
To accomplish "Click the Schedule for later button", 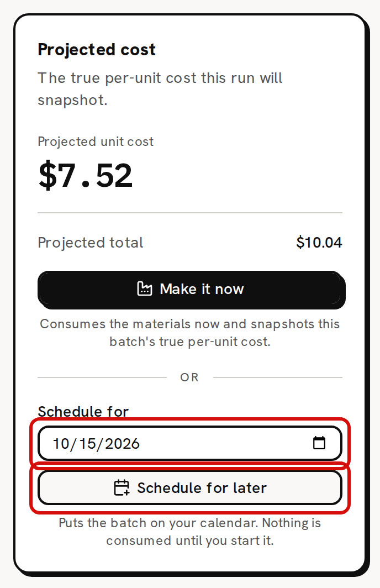I will click(190, 488).
